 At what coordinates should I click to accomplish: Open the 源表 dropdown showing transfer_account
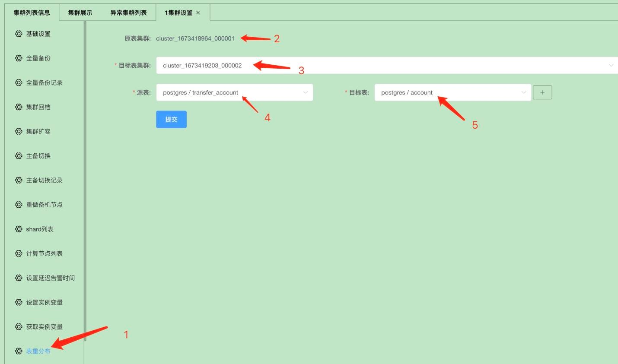[x=234, y=92]
